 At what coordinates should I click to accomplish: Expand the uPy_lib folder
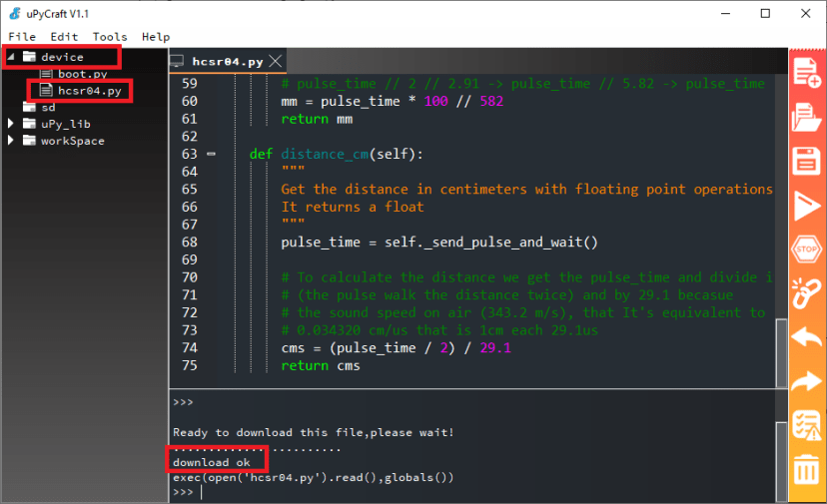click(x=11, y=124)
